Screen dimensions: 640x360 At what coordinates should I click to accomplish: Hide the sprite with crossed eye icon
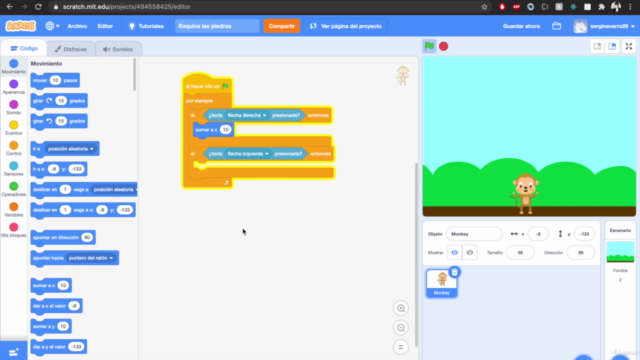tap(469, 253)
